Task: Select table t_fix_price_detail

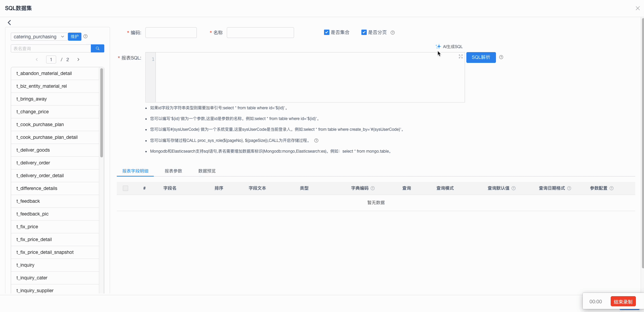Action: click(55, 240)
